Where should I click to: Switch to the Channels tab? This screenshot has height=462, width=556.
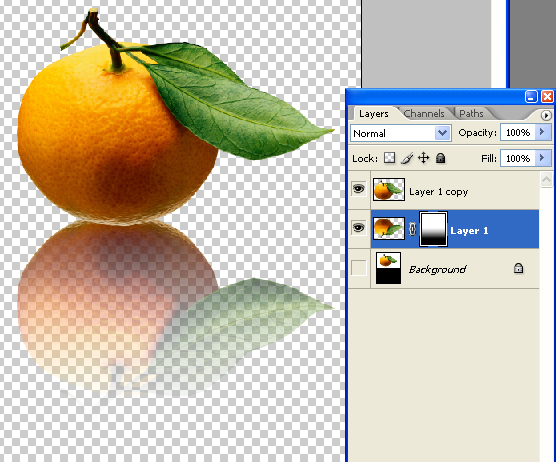(x=424, y=113)
